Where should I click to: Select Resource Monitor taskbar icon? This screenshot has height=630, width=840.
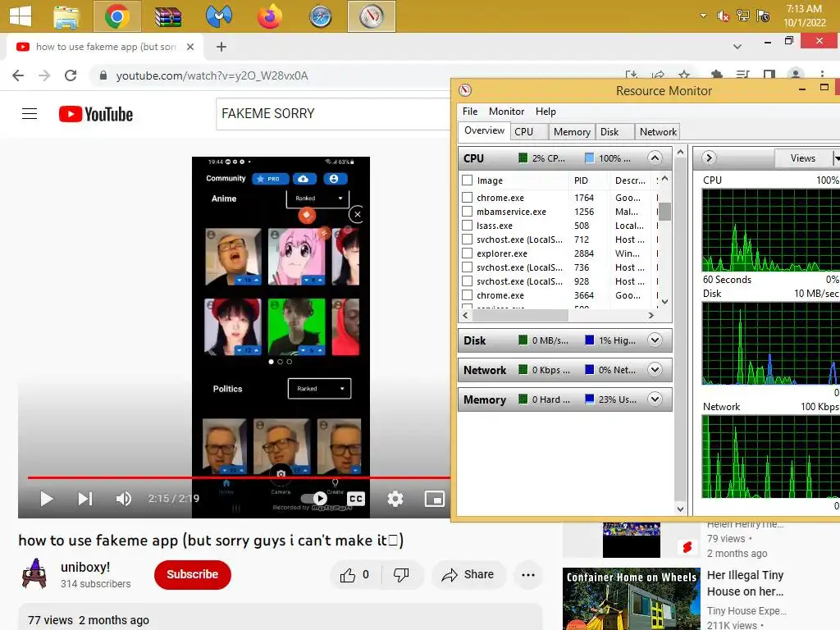click(x=372, y=16)
